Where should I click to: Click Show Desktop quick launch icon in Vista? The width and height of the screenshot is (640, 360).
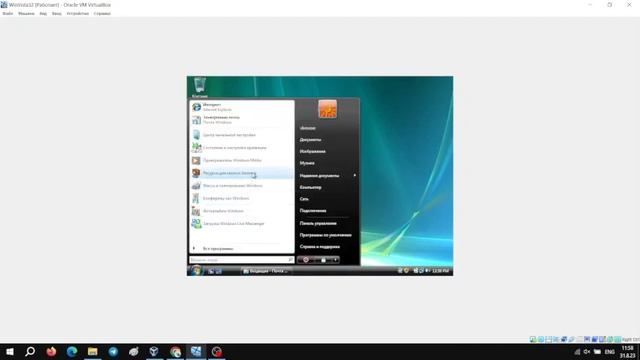[211, 271]
